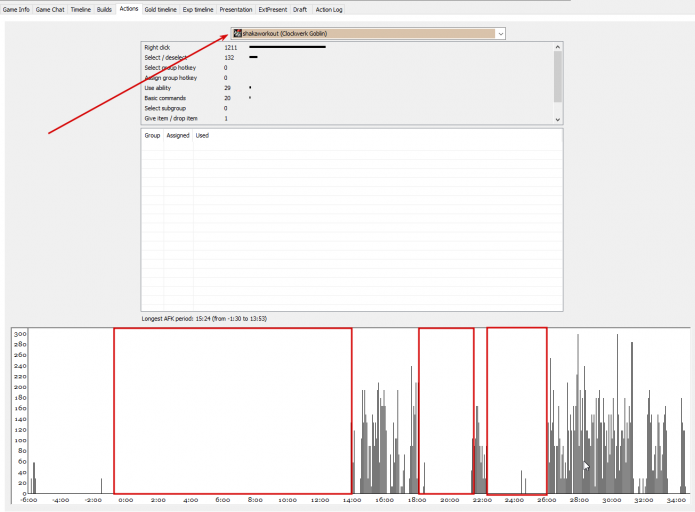Open the Presentation tab
Screen dimensions: 695x512
click(236, 9)
